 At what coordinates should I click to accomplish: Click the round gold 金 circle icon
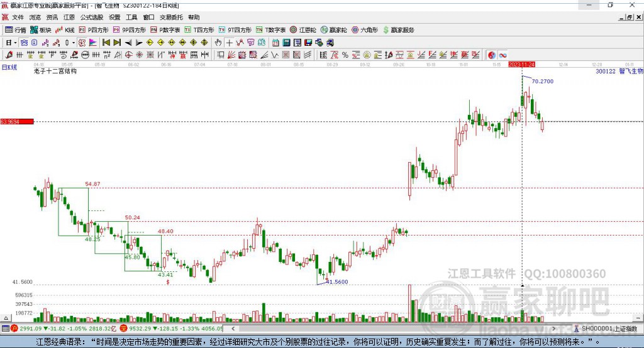click(x=367, y=55)
